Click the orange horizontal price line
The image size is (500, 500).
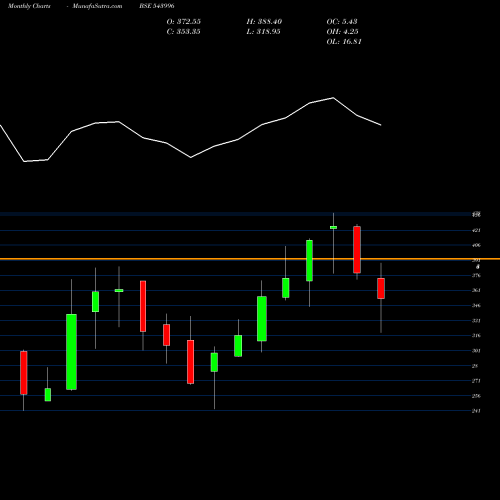click(x=250, y=259)
